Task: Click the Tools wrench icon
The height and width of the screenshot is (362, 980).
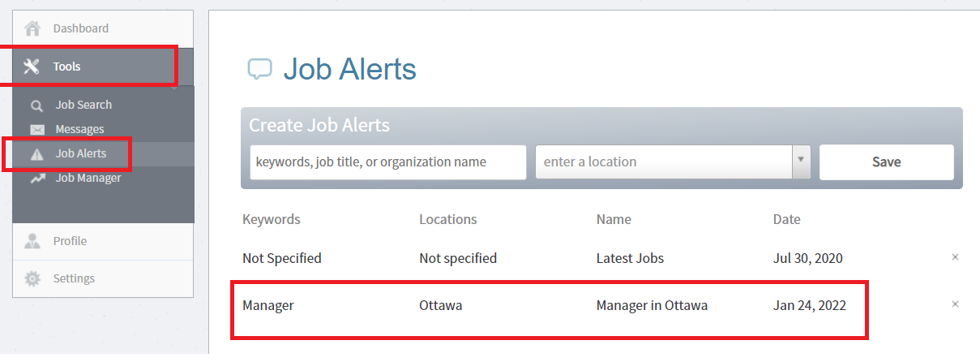Action: click(x=32, y=67)
